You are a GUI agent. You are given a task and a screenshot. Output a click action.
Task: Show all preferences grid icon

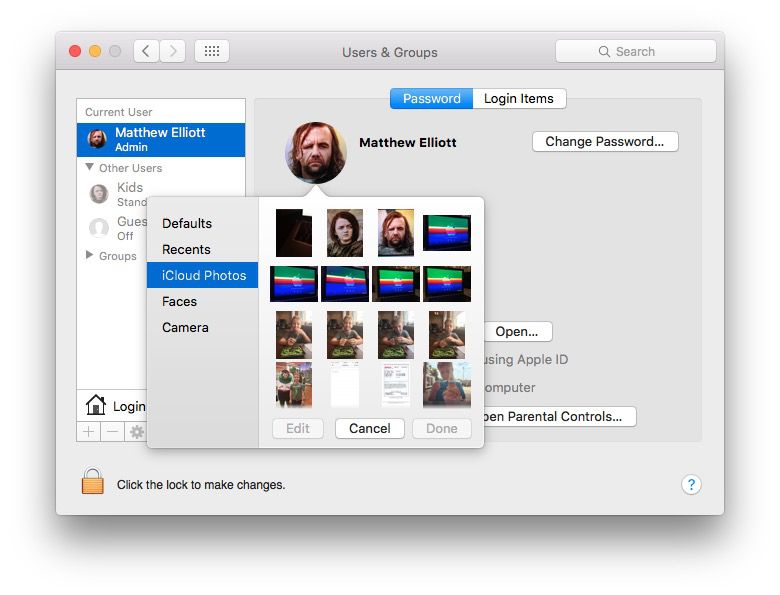212,51
